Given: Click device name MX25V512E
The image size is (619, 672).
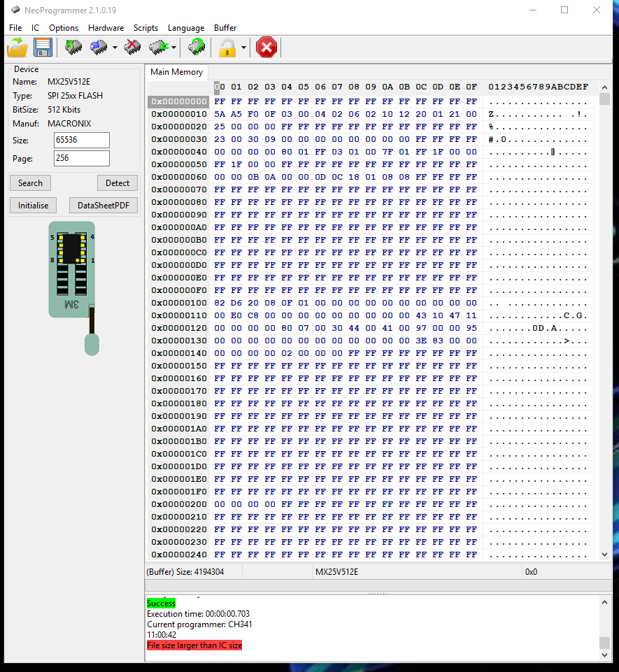Looking at the screenshot, I should 69,81.
